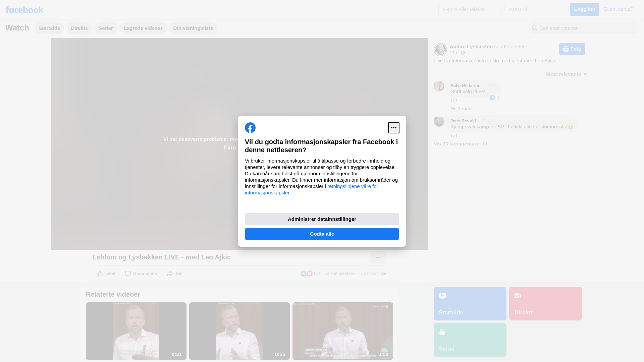Click Administrer datainnstillinger button
Viewport: 644px width, 362px height.
click(322, 219)
